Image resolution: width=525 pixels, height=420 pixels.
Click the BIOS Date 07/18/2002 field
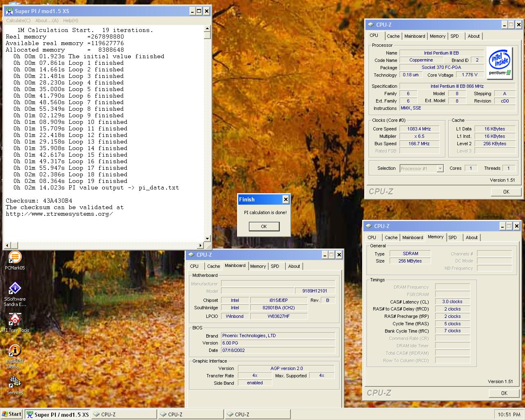pos(278,350)
